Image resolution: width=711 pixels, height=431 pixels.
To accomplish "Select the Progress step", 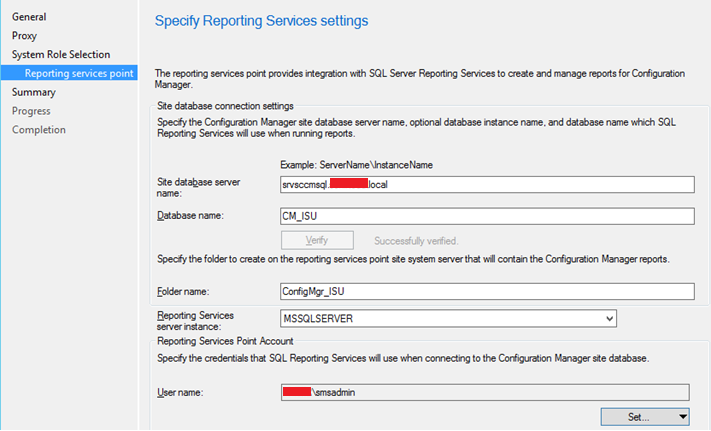I will pyautogui.click(x=31, y=111).
